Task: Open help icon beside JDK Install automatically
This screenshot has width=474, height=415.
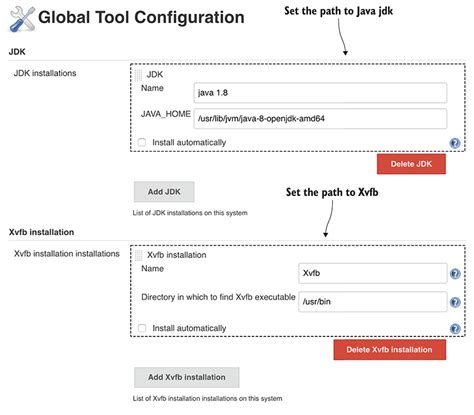Action: coord(455,143)
